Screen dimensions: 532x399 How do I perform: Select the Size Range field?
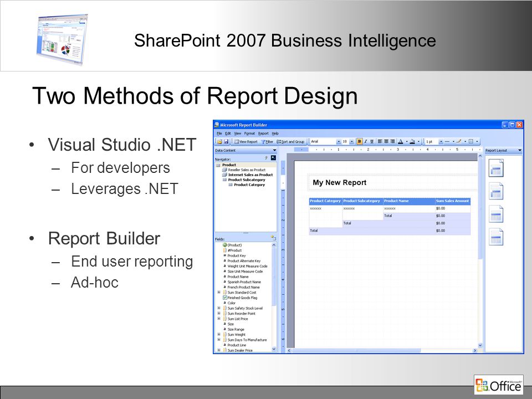point(236,329)
